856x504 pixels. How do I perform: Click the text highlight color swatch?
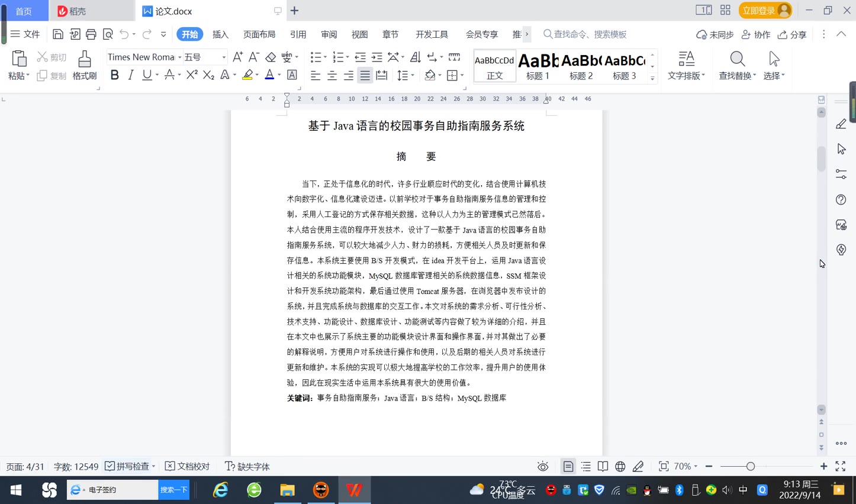point(247,75)
